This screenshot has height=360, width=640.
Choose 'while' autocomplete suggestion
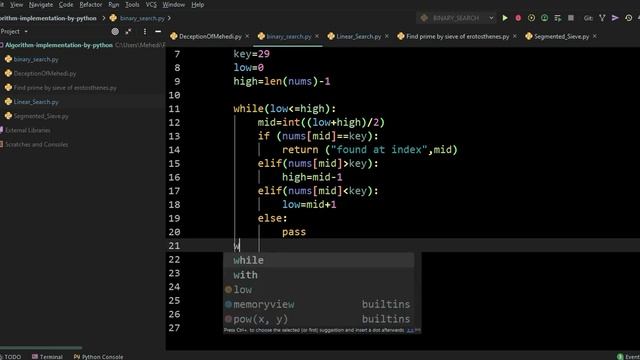318,260
